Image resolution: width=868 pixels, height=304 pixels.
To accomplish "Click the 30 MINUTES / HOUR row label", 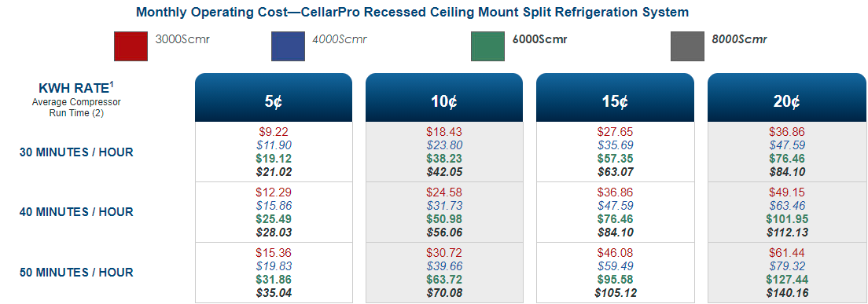I will [76, 152].
